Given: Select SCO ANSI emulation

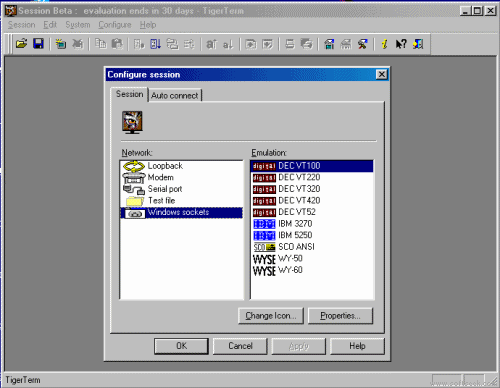Looking at the screenshot, I should click(312, 247).
